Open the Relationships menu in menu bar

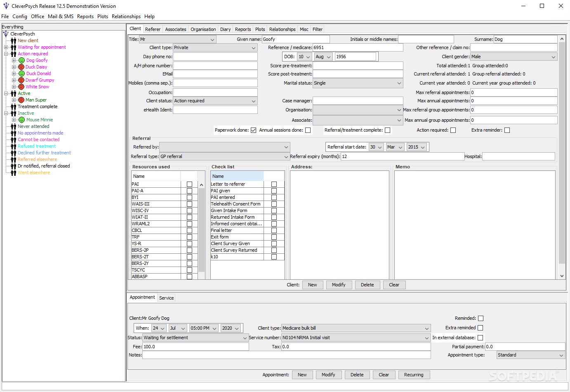126,17
